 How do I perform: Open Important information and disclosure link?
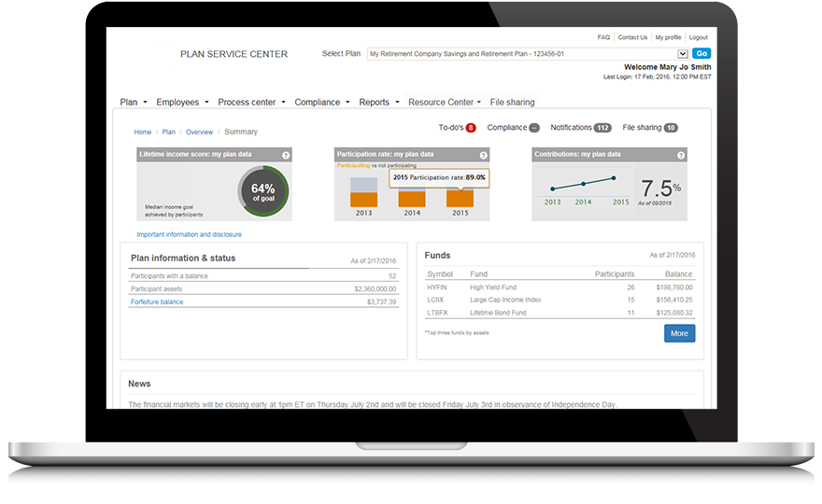[x=189, y=235]
